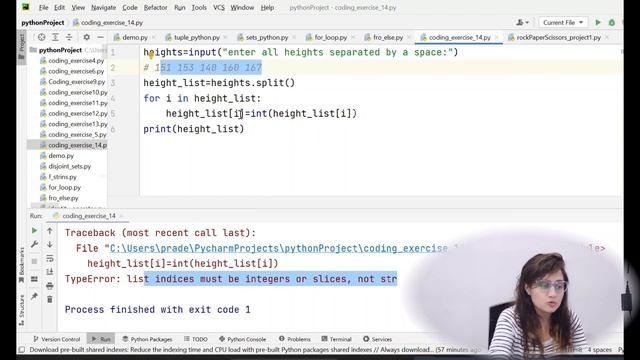The height and width of the screenshot is (360, 640).
Task: Run the current file with green play icon
Action: [598, 22]
